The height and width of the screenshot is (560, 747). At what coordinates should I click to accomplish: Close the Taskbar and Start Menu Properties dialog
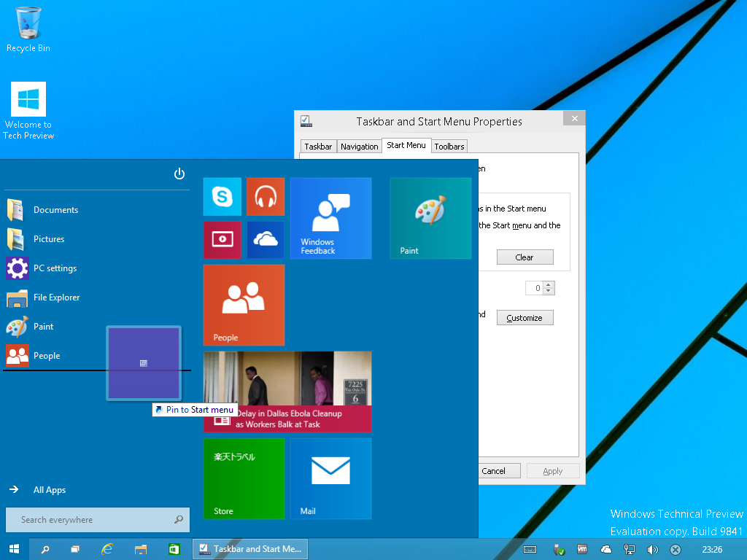(575, 118)
